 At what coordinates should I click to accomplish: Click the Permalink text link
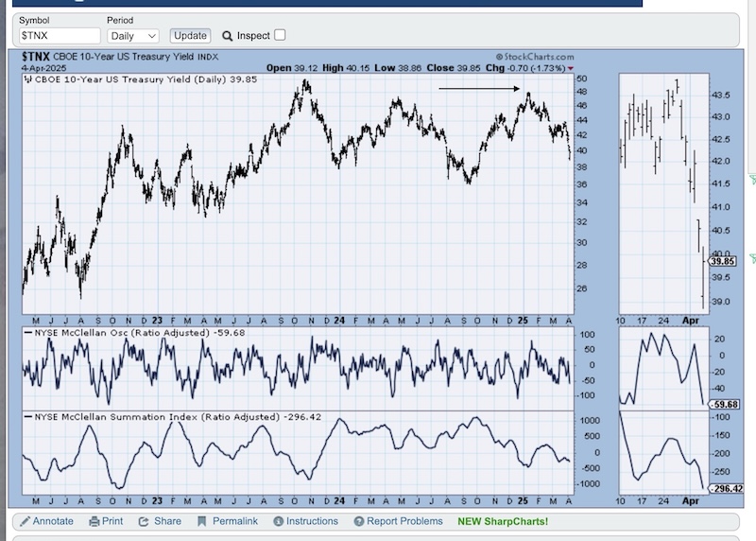[x=234, y=521]
